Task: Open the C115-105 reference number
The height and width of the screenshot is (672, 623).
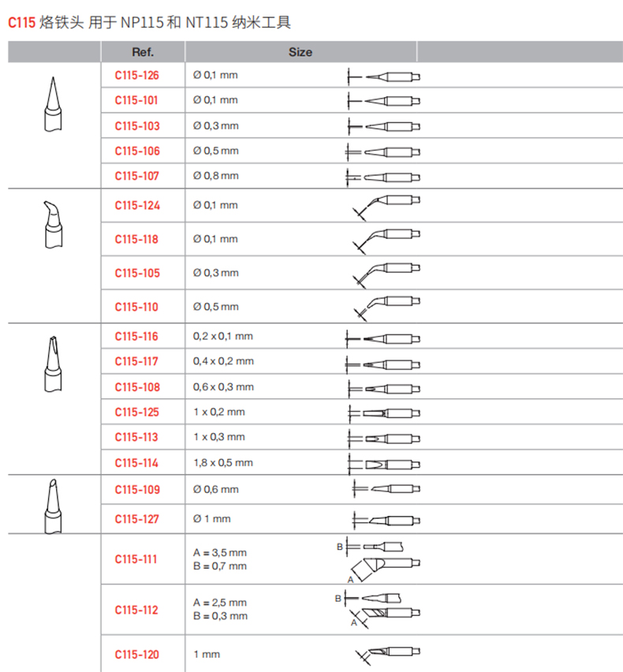Action: pos(136,273)
